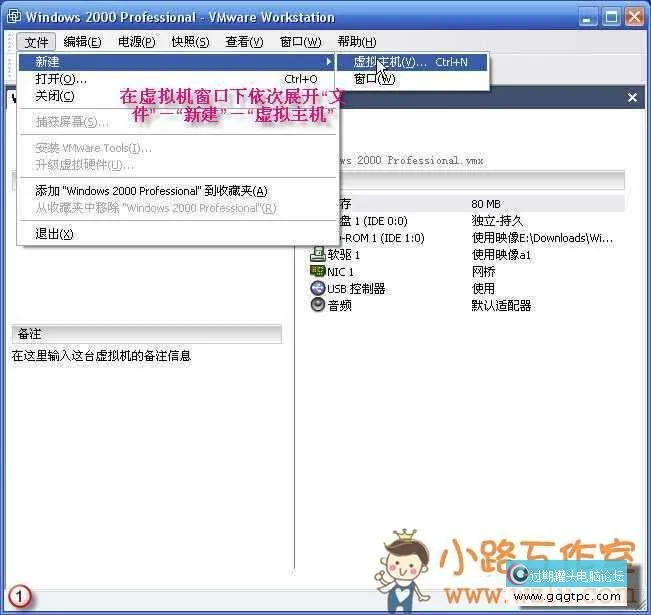The width and height of the screenshot is (651, 615).
Task: Select the NIC 1 device label
Action: point(340,272)
